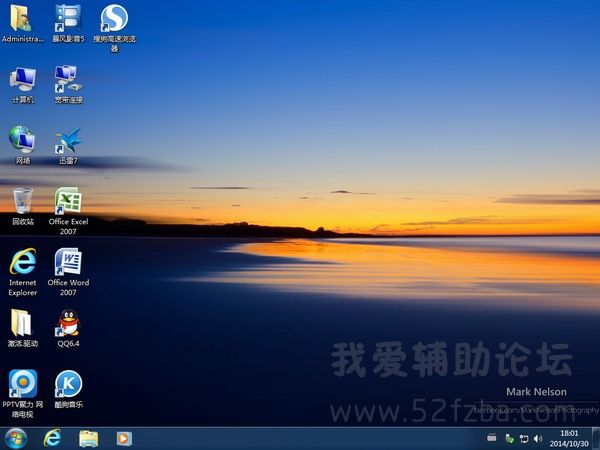Screen dimensions: 600x450
Task: Open the 回收站 Recycle Bin
Action: [22, 201]
